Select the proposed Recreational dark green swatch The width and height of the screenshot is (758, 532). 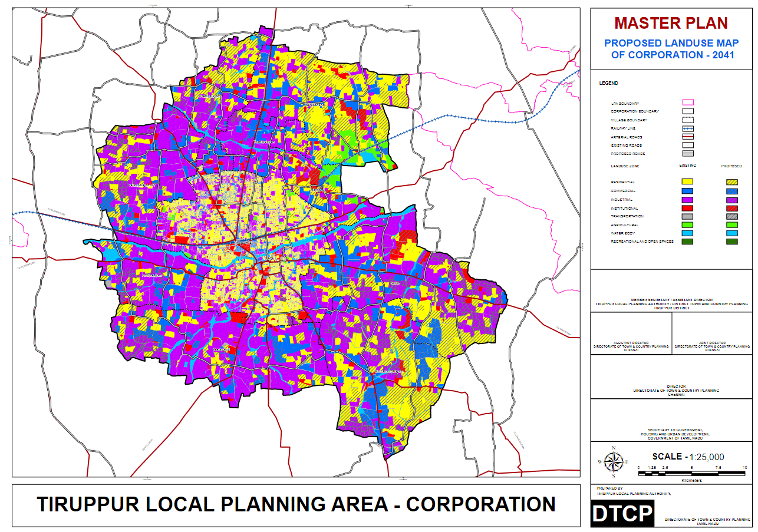[x=731, y=242]
